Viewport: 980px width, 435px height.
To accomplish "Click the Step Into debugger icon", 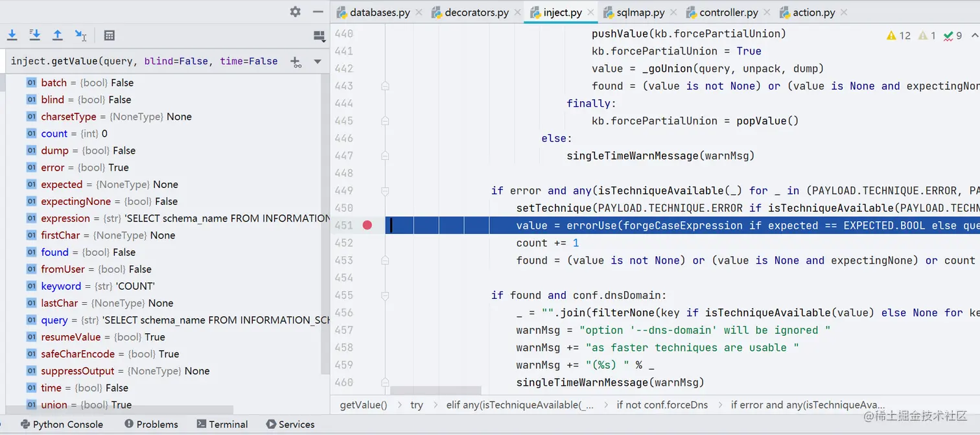I will [12, 35].
